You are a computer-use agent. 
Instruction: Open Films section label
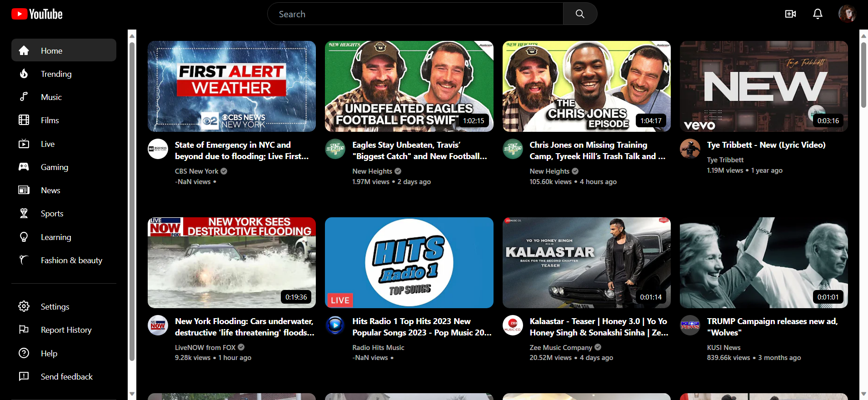pyautogui.click(x=50, y=120)
